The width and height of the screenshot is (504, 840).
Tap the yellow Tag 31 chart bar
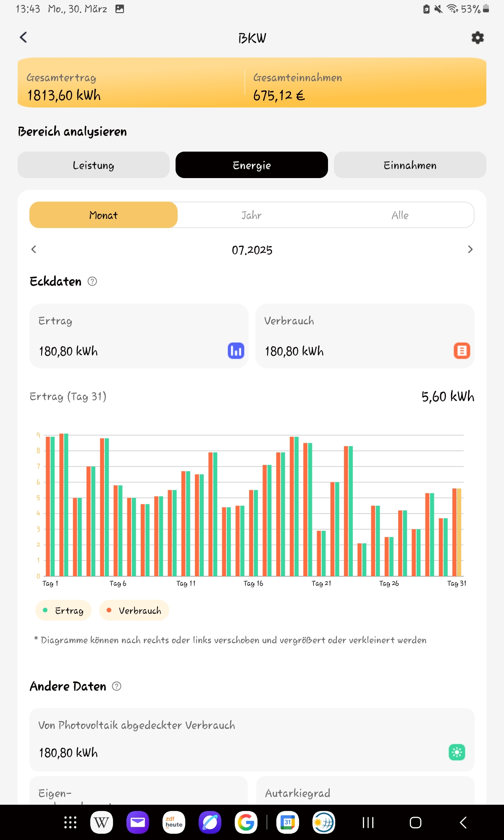pyautogui.click(x=459, y=532)
